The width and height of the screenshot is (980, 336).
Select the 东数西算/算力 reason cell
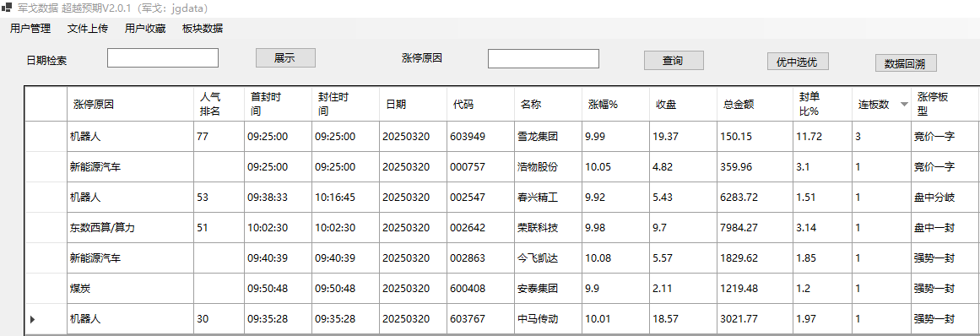[131, 228]
